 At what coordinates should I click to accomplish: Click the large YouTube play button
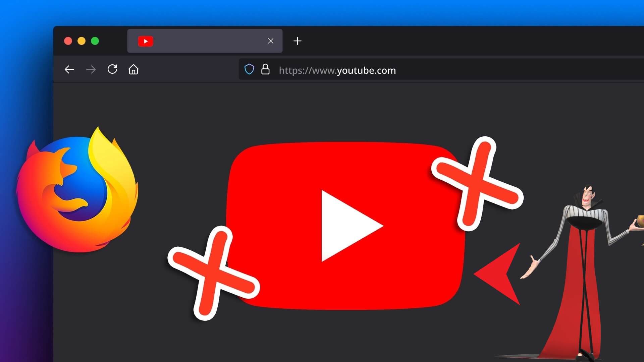tap(345, 225)
